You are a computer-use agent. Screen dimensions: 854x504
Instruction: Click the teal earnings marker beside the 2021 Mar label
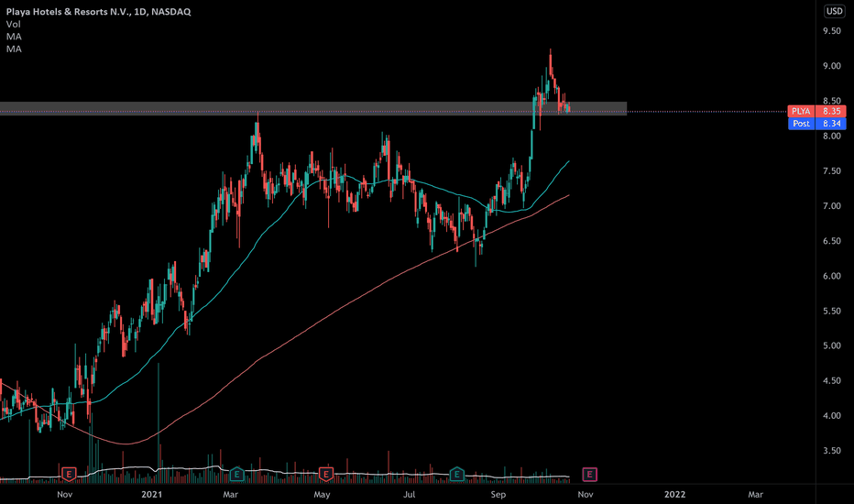(236, 474)
